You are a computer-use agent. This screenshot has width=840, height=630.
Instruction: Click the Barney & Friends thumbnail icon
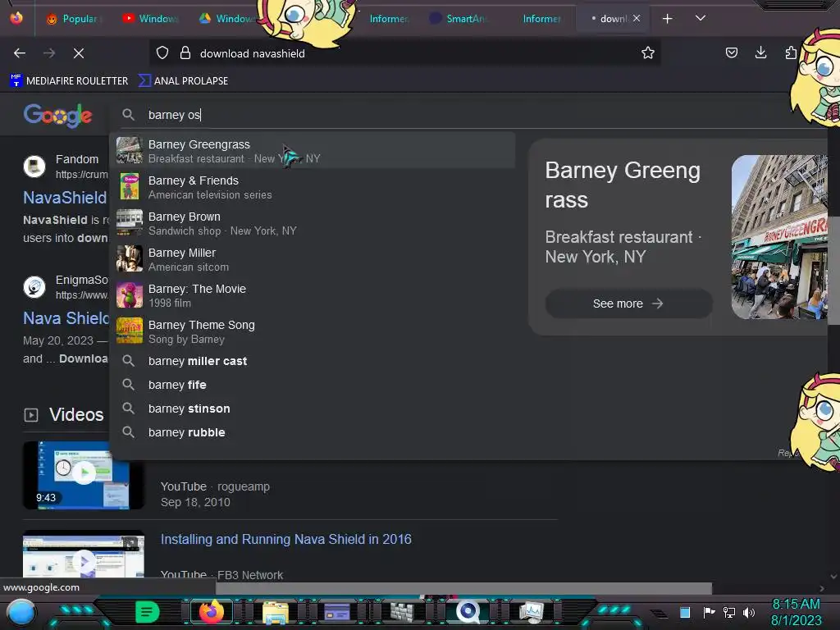(x=130, y=186)
